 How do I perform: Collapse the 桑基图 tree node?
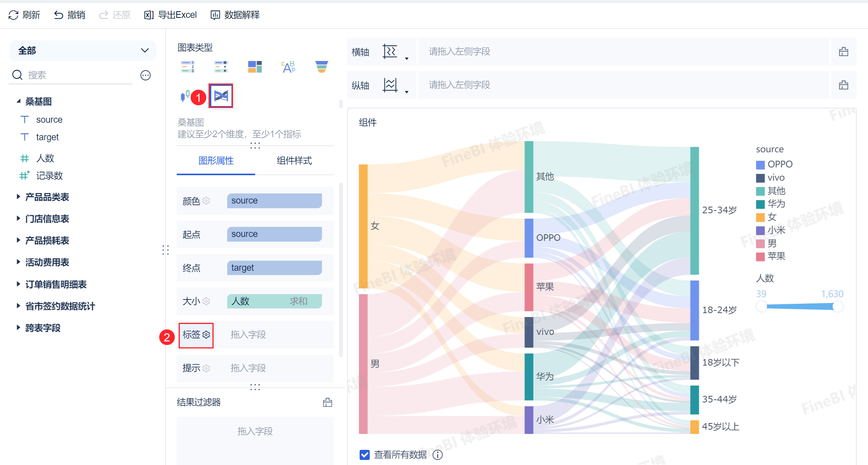[18, 101]
